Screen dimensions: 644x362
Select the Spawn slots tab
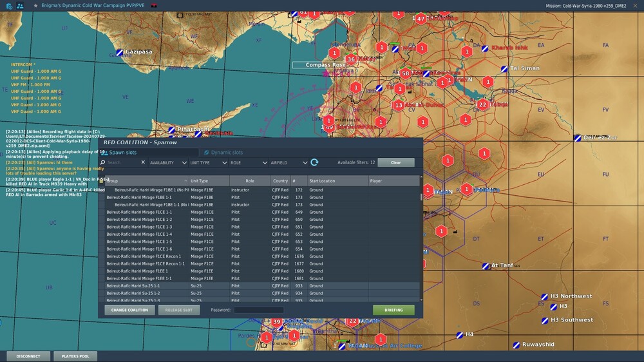123,153
